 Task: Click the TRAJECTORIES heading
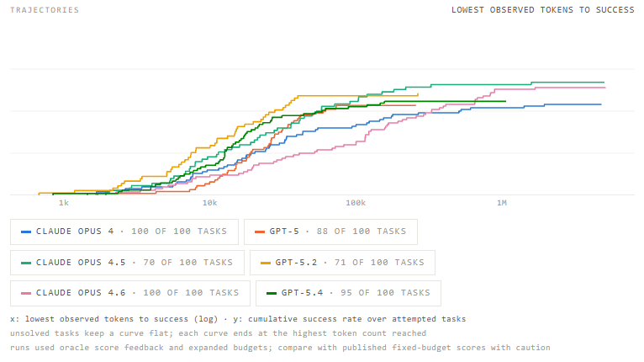(45, 10)
